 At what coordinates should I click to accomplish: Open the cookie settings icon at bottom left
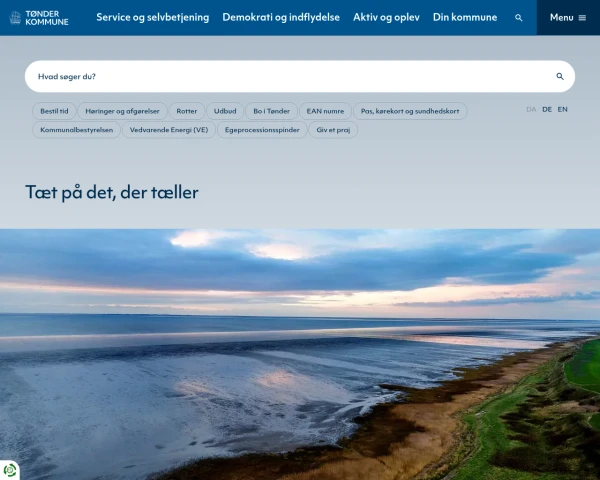click(10, 470)
